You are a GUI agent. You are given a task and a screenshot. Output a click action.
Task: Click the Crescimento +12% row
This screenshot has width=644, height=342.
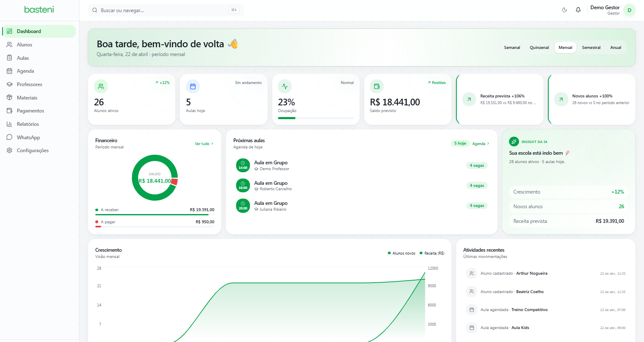[x=568, y=192]
